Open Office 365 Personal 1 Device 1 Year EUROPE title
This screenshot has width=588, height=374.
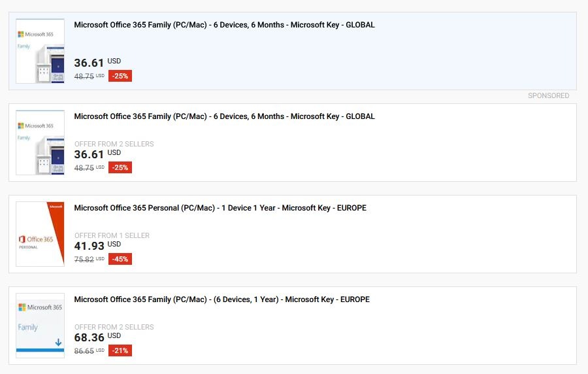[x=220, y=208]
